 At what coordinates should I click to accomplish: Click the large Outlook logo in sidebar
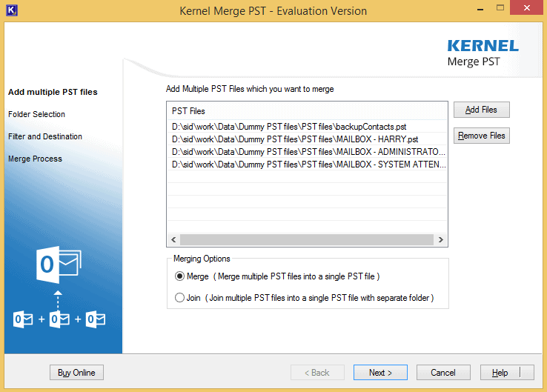coord(59,265)
